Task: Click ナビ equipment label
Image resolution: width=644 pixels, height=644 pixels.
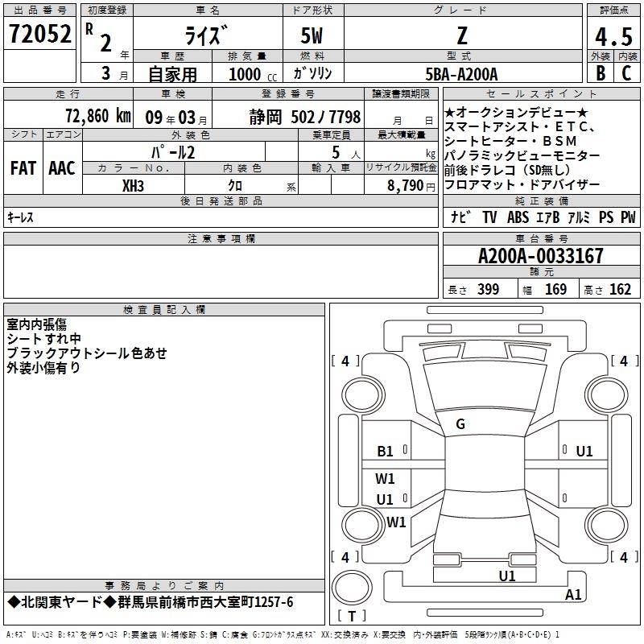Action: (460, 217)
